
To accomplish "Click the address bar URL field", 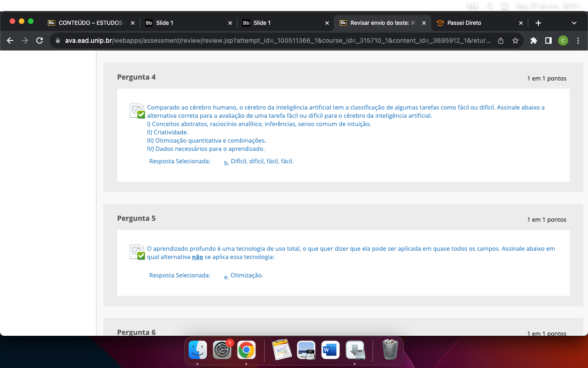I will point(276,40).
